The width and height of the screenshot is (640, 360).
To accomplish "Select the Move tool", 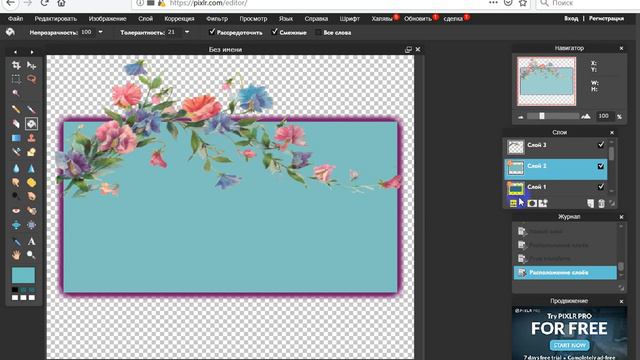I will (31, 65).
